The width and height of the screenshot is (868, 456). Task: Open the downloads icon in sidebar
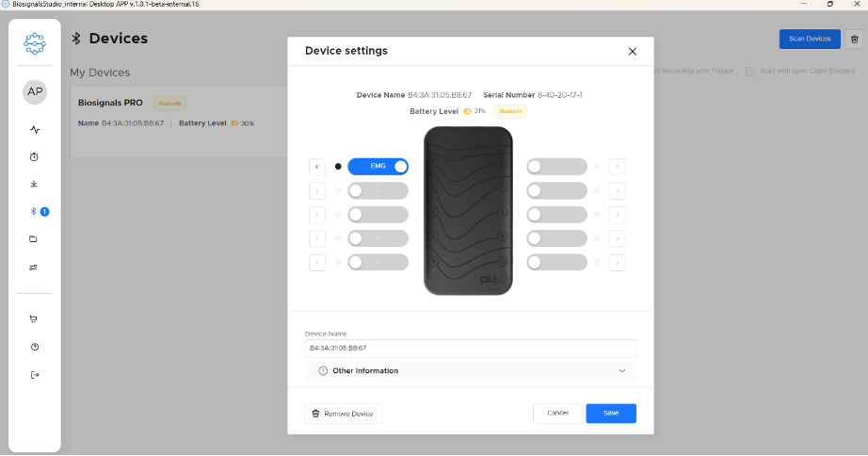point(34,184)
